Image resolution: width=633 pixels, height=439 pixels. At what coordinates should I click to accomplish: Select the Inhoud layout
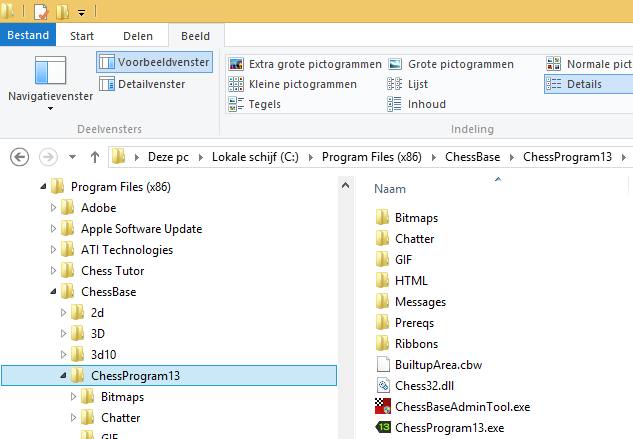(417, 104)
